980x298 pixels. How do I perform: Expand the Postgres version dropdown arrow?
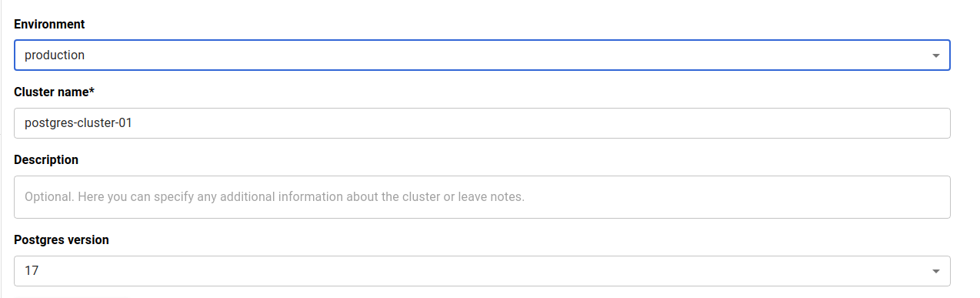coord(935,271)
